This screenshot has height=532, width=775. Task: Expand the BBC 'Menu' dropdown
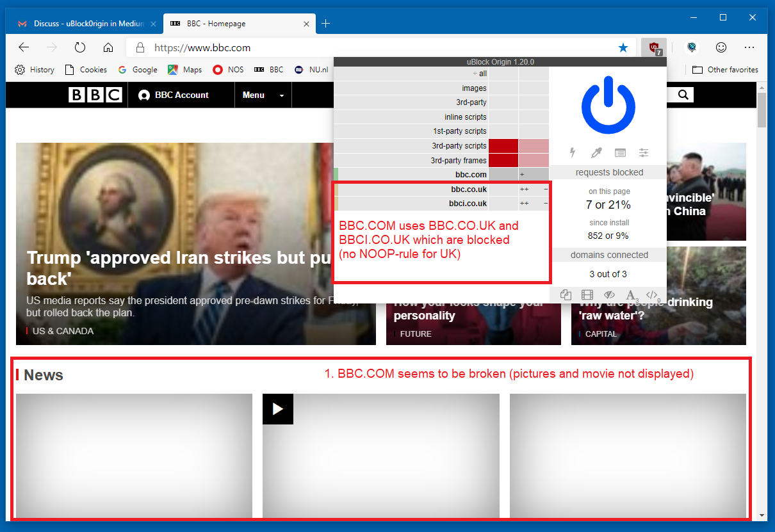(263, 95)
